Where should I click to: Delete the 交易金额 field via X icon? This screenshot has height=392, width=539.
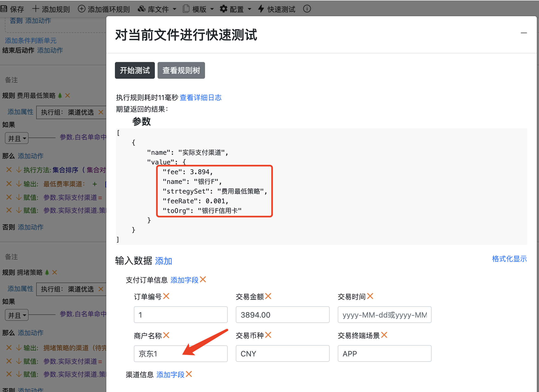click(268, 296)
